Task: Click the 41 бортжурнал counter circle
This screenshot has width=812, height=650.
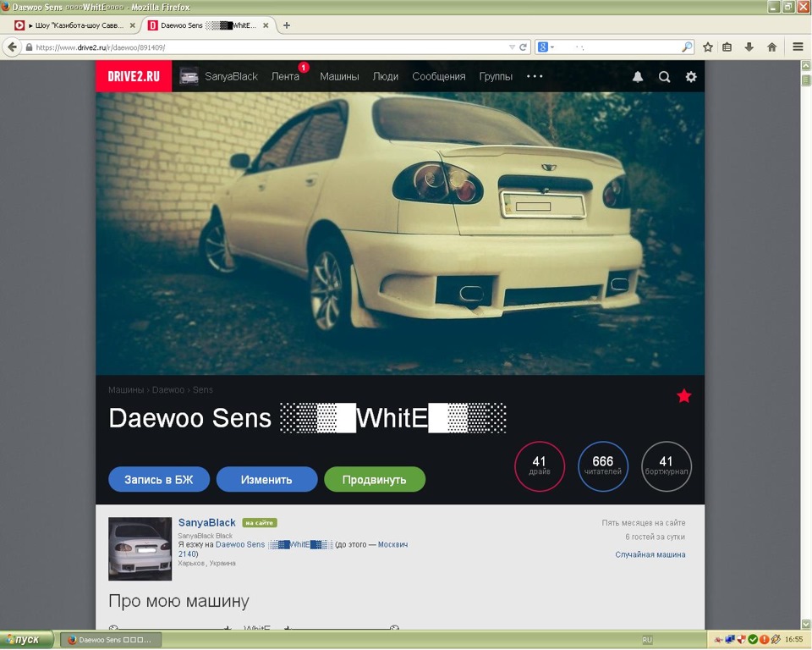Action: coord(666,466)
